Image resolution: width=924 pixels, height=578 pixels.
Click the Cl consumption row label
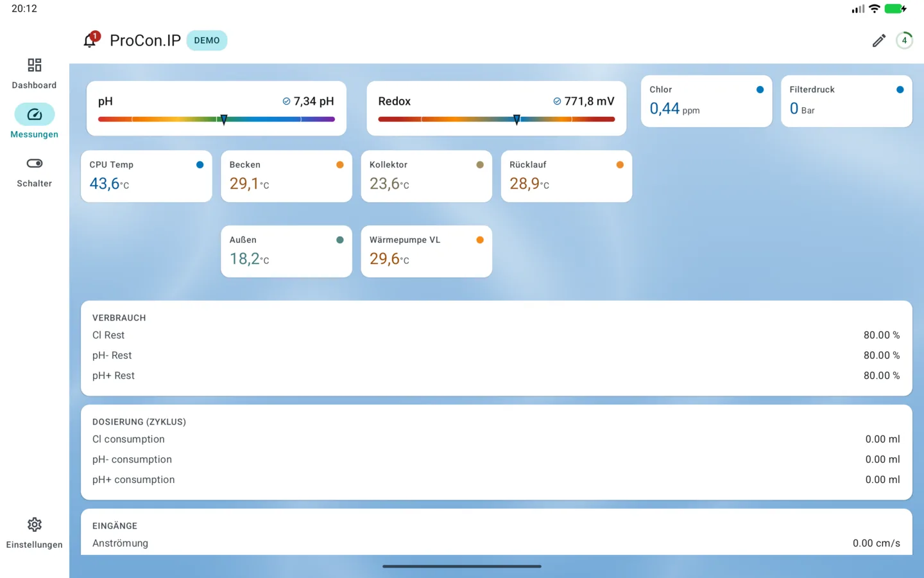click(x=128, y=439)
